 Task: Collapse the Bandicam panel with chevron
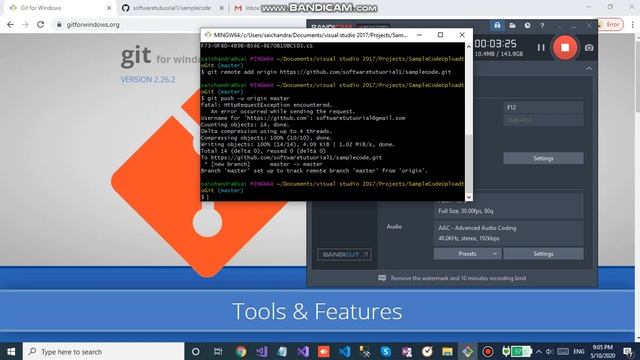tap(589, 69)
